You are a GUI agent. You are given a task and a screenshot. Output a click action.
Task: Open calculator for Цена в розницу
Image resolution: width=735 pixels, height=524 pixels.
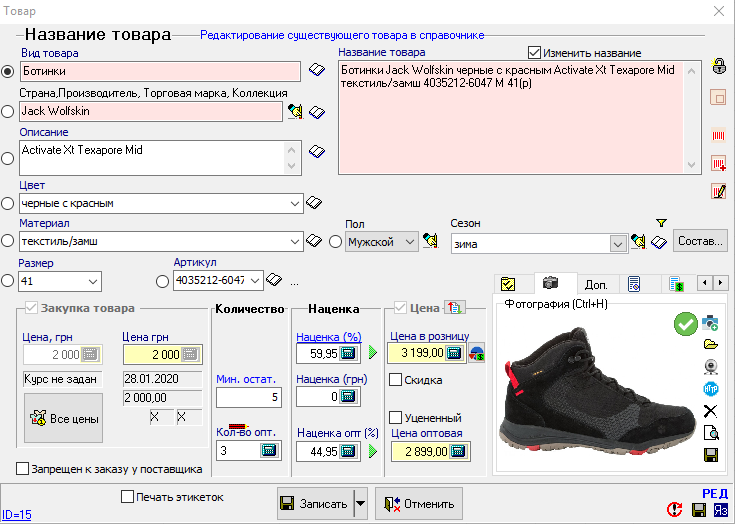point(454,353)
